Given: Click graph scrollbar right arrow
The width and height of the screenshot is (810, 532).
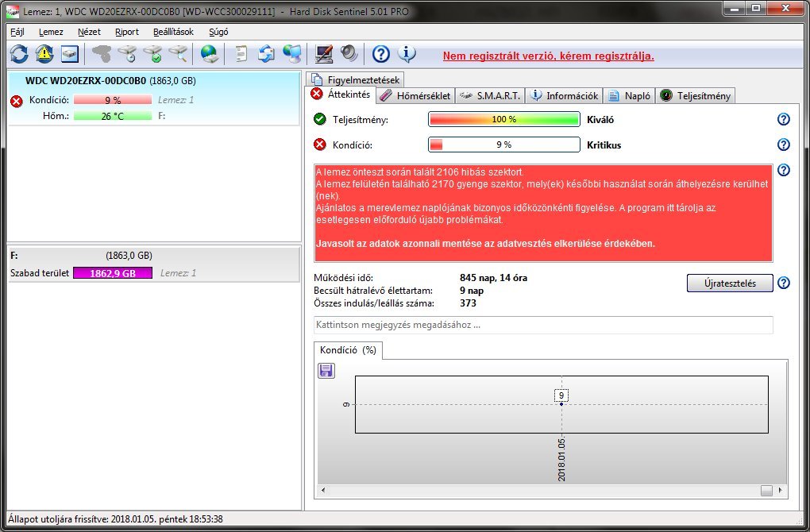Looking at the screenshot, I should pos(780,490).
